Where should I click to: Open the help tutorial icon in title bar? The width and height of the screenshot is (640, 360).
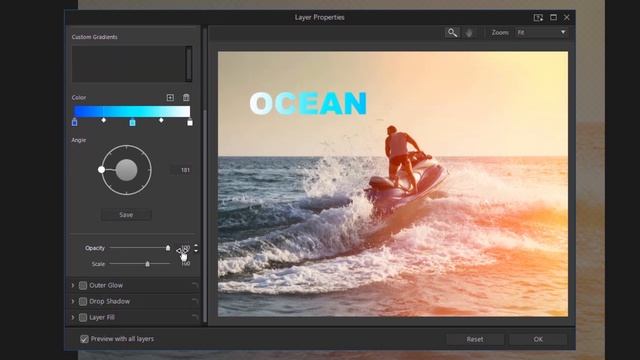(x=538, y=18)
